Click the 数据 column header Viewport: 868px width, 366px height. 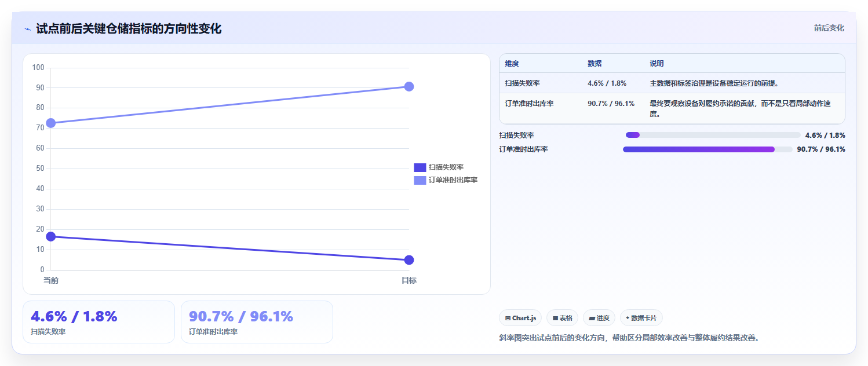coord(595,64)
